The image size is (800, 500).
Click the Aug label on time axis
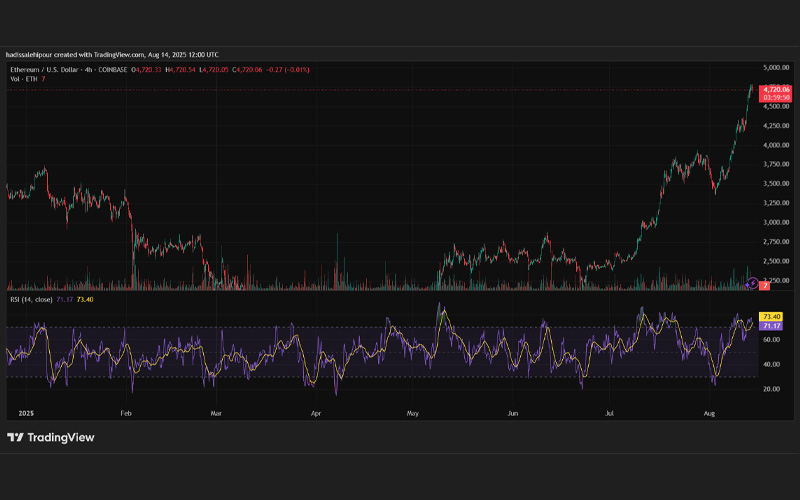(709, 413)
